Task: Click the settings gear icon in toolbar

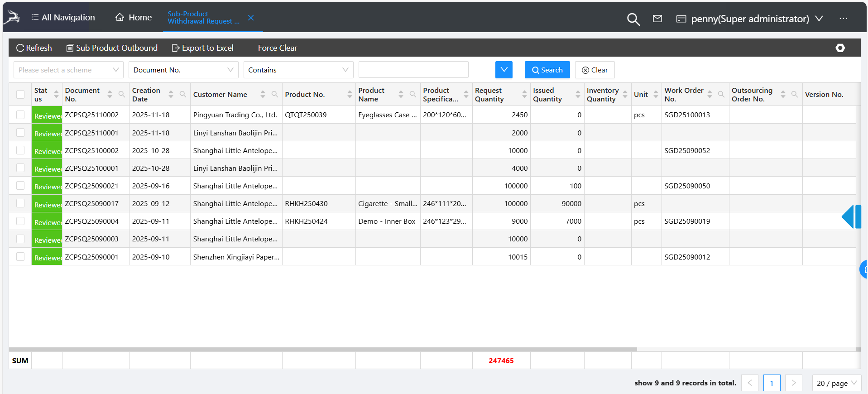Action: click(x=840, y=48)
